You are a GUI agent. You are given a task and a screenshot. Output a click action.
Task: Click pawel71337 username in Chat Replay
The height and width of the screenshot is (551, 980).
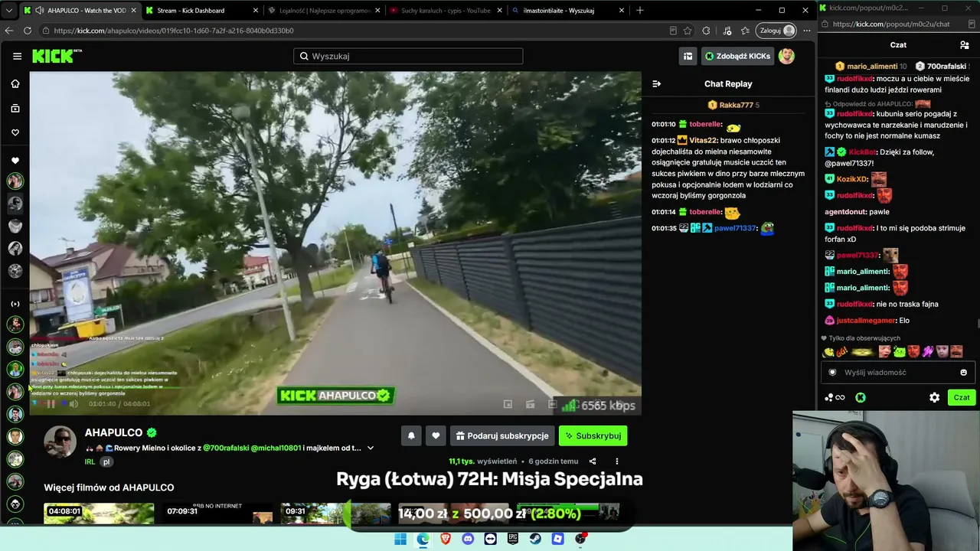click(735, 228)
